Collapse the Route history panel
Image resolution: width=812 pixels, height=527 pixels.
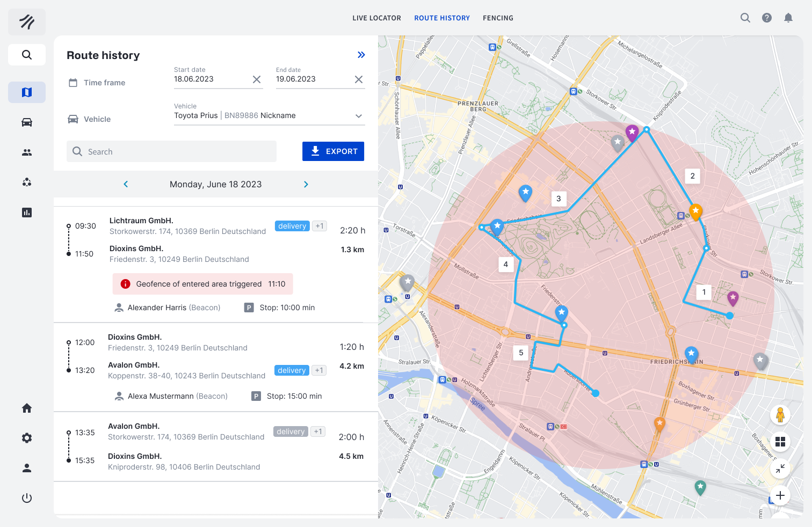pyautogui.click(x=361, y=55)
